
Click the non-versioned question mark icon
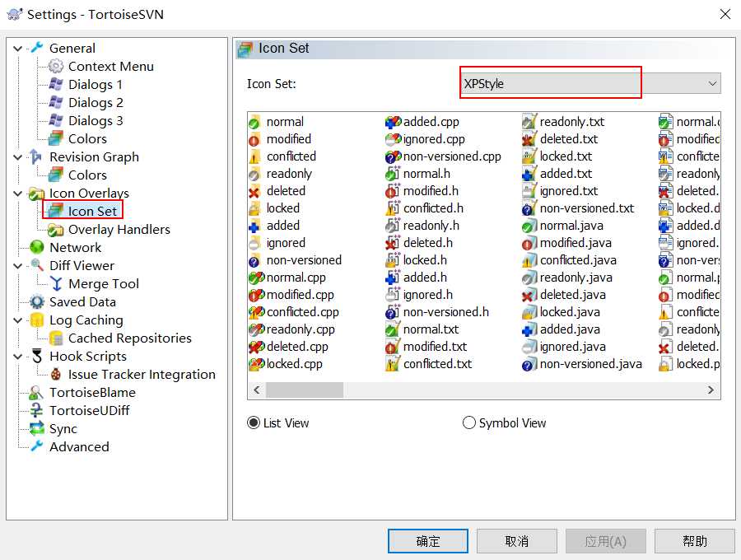click(254, 260)
